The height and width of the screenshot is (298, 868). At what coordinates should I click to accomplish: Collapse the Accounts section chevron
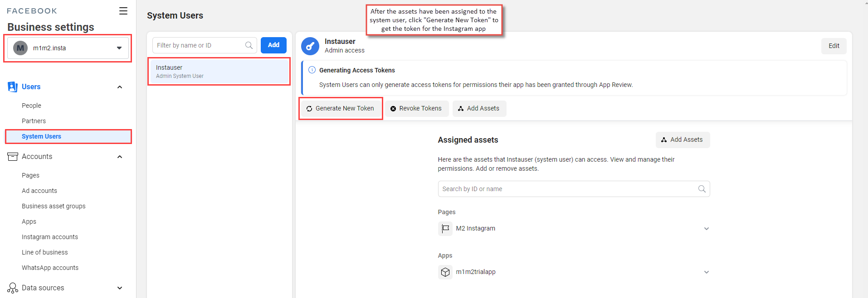coord(120,157)
